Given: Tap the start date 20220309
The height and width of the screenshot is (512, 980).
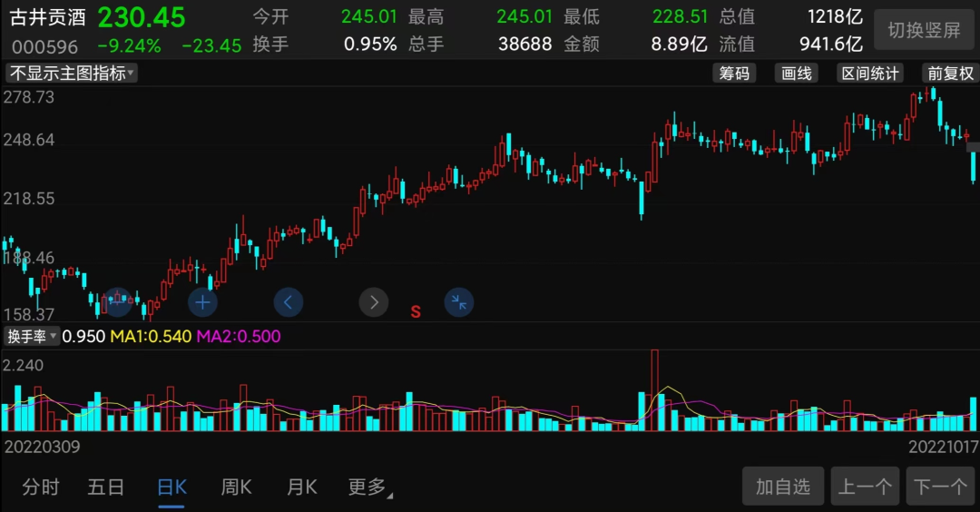Looking at the screenshot, I should pos(42,447).
